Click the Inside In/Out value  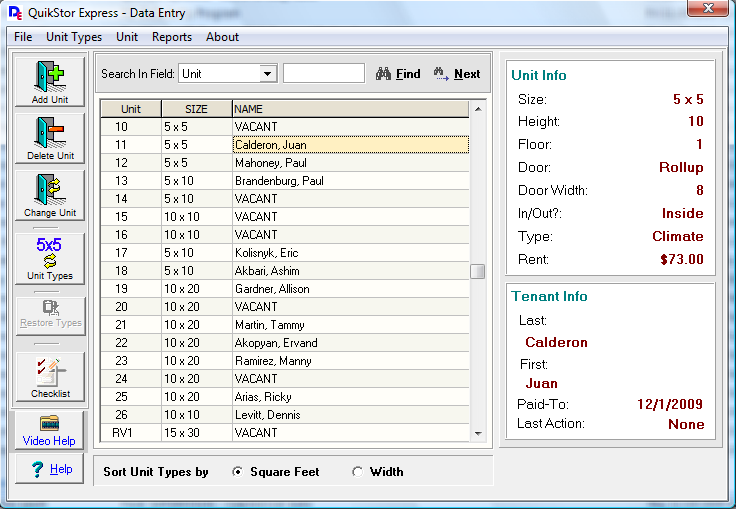pos(682,213)
